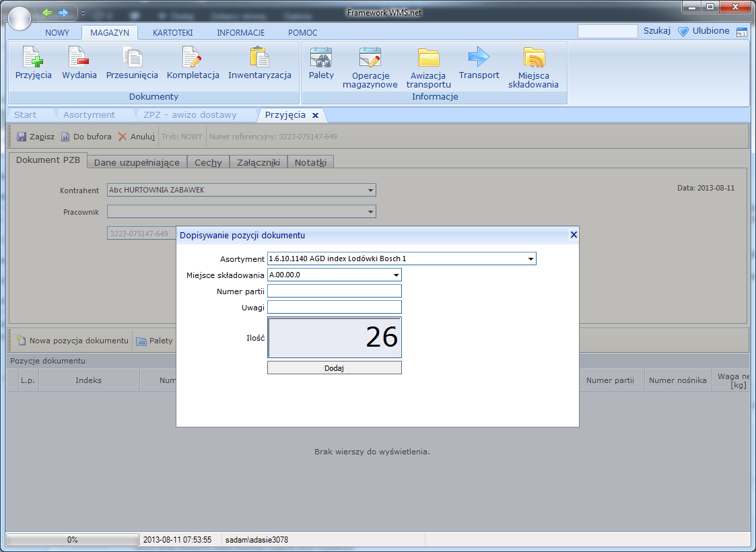
Task: Sort by the Indeks column header
Action: click(x=89, y=380)
